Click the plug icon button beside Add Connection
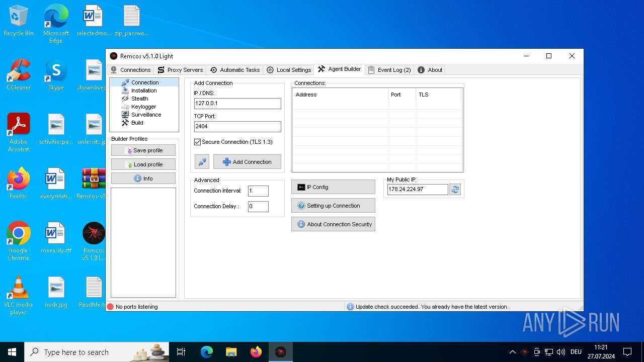This screenshot has height=362, width=644. tap(202, 162)
